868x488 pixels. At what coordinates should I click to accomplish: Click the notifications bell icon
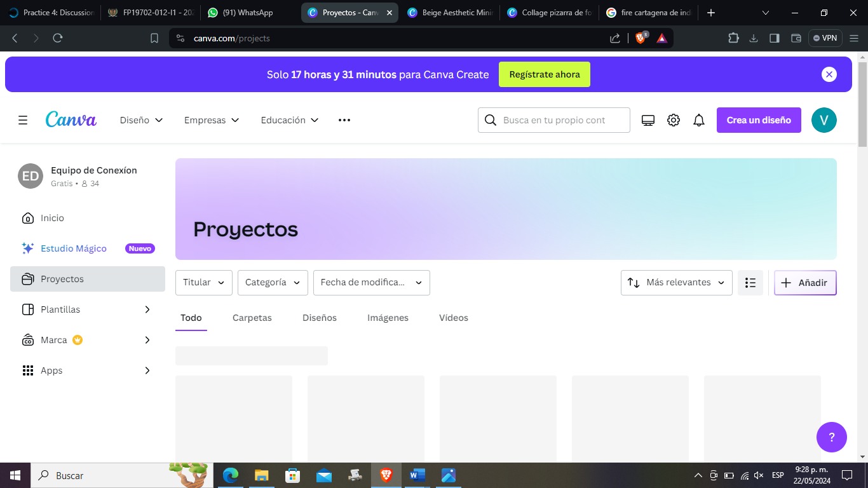click(x=699, y=120)
